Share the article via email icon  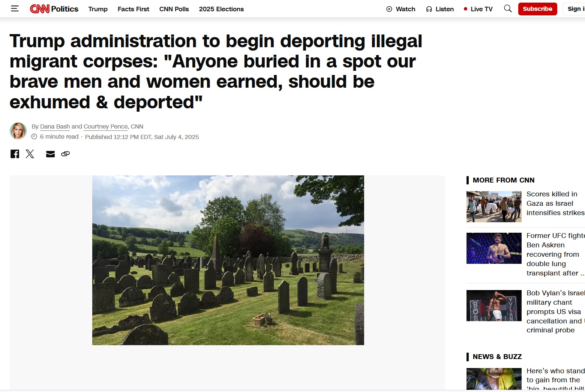pos(50,154)
